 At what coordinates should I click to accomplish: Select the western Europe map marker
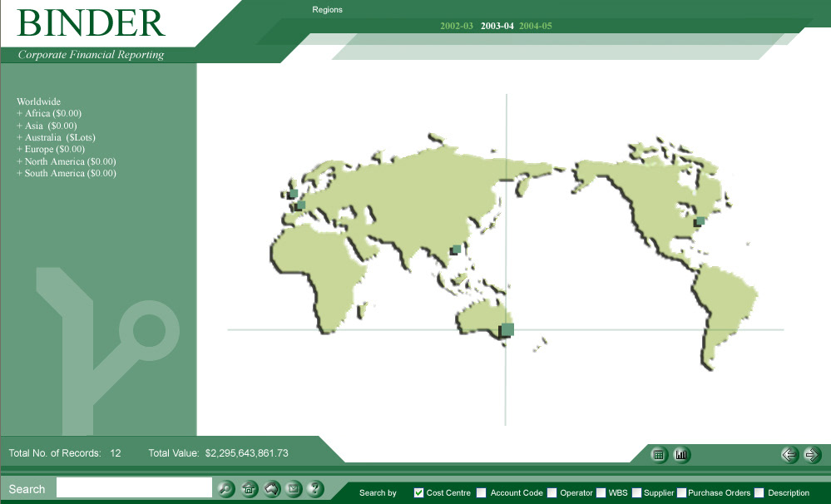coord(300,205)
